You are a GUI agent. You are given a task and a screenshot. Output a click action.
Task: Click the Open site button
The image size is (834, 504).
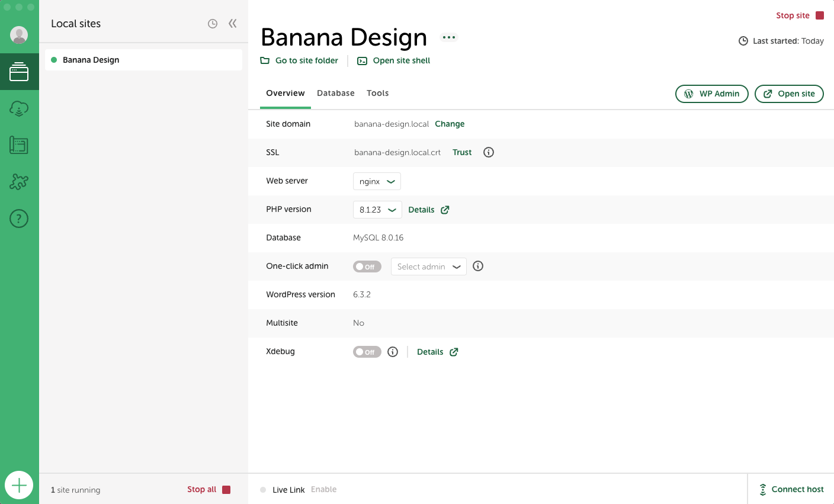click(x=789, y=94)
